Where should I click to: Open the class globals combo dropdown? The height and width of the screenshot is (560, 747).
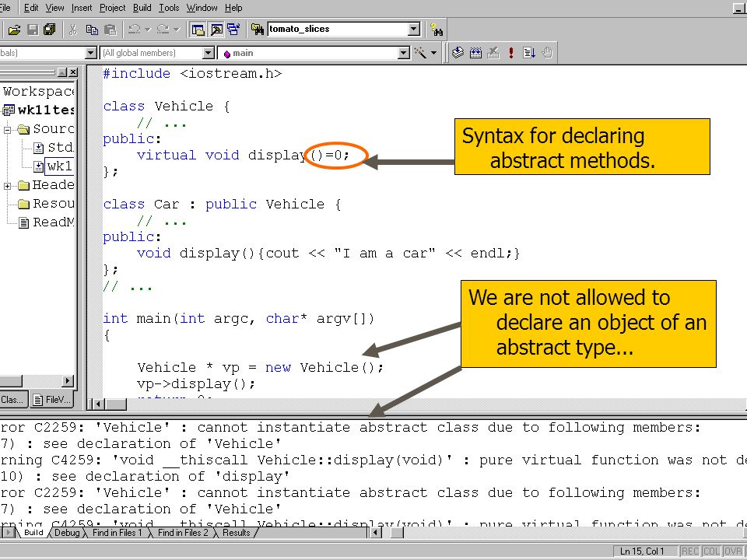[x=90, y=53]
